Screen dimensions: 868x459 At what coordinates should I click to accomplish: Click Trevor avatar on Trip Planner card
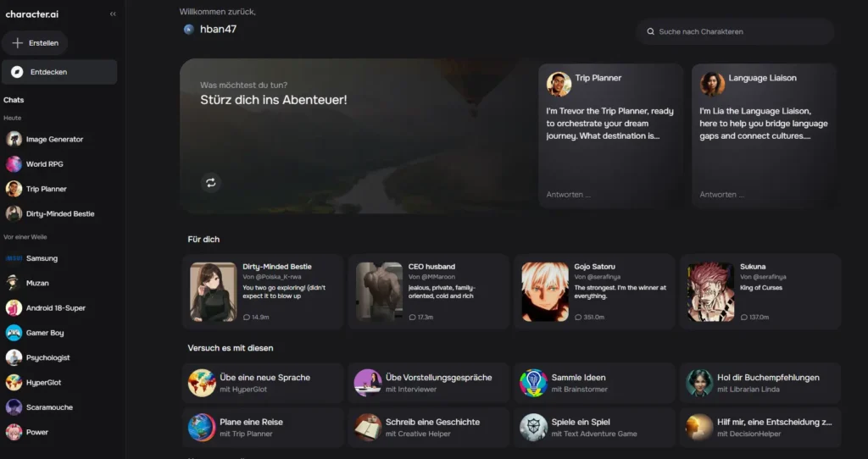pyautogui.click(x=559, y=84)
